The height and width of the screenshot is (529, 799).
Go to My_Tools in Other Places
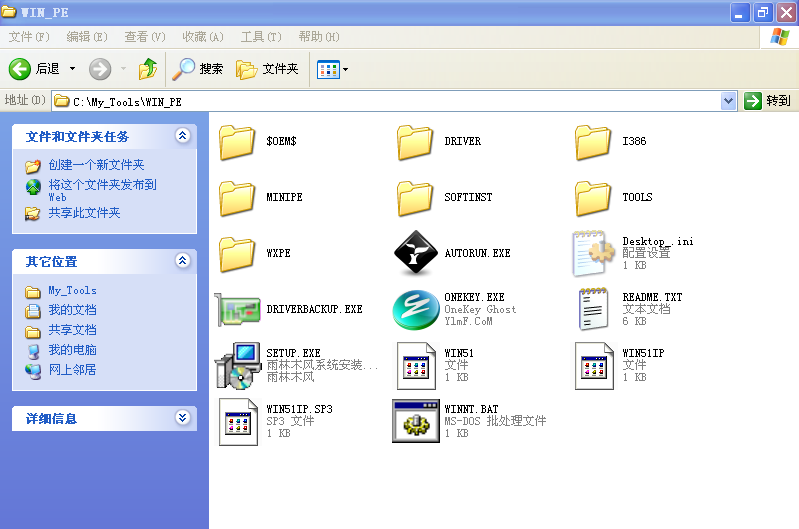[x=72, y=290]
